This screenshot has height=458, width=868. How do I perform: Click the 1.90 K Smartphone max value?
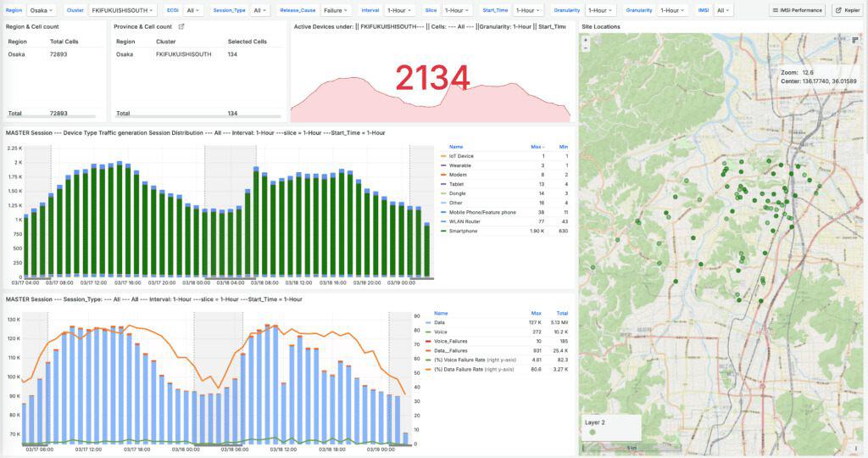click(x=537, y=231)
